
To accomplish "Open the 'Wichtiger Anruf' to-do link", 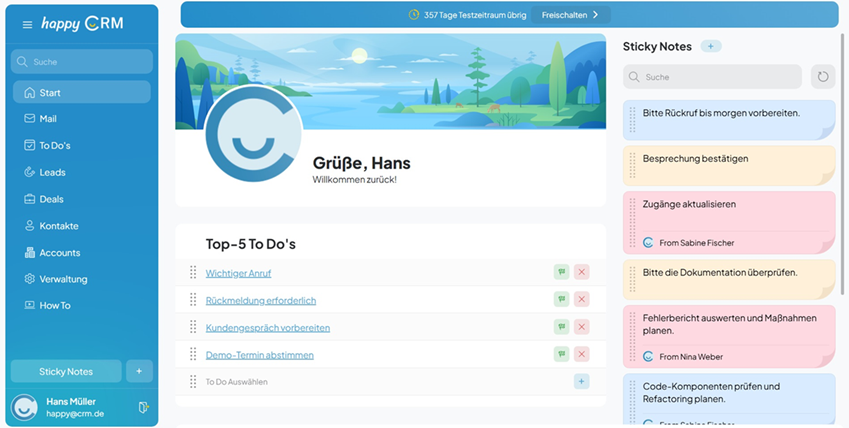I will pos(238,274).
